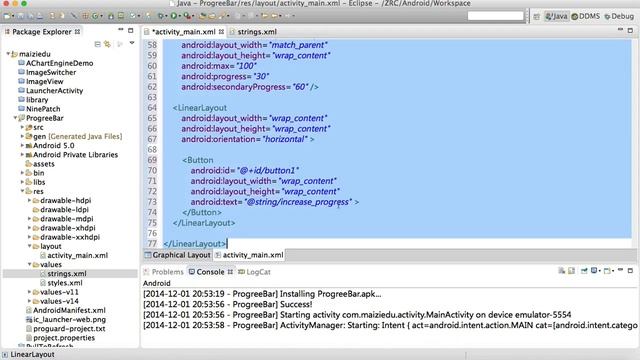Maximize the Console view
640x360 pixels.
(630, 270)
